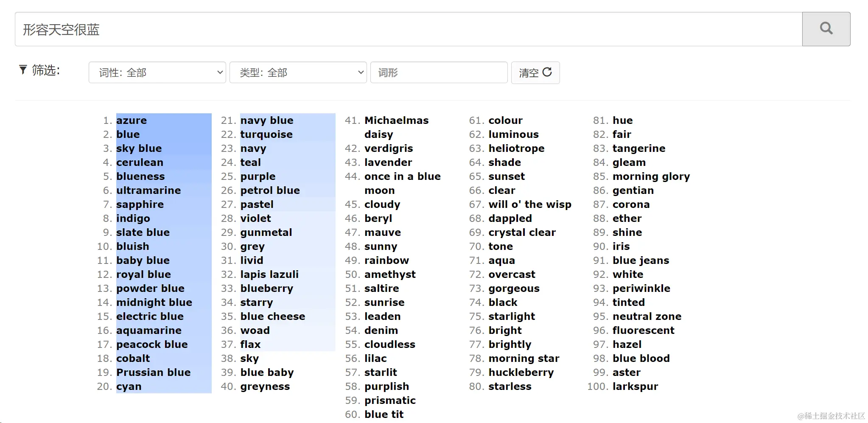
Task: Click the word turquoise
Action: click(266, 134)
